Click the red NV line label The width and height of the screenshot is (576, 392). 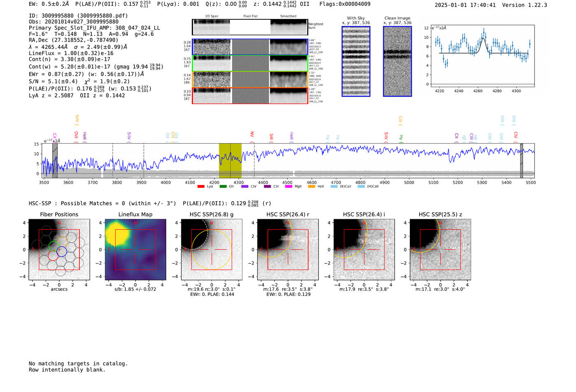click(252, 137)
